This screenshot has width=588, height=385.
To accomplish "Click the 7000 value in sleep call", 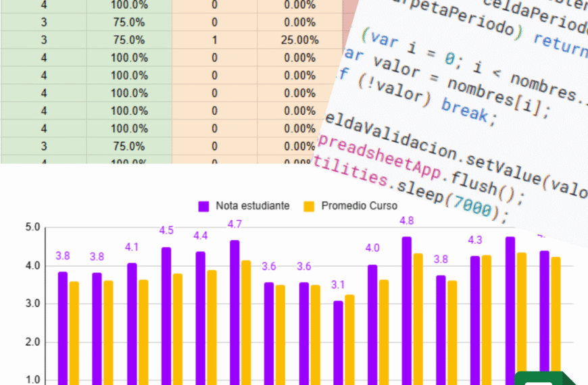I will coord(472,206).
